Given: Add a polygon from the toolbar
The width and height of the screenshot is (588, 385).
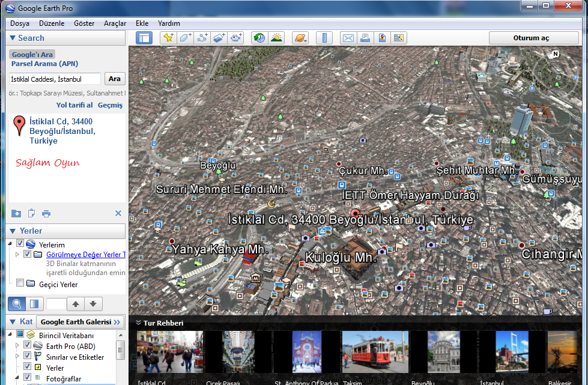Looking at the screenshot, I should 185,38.
